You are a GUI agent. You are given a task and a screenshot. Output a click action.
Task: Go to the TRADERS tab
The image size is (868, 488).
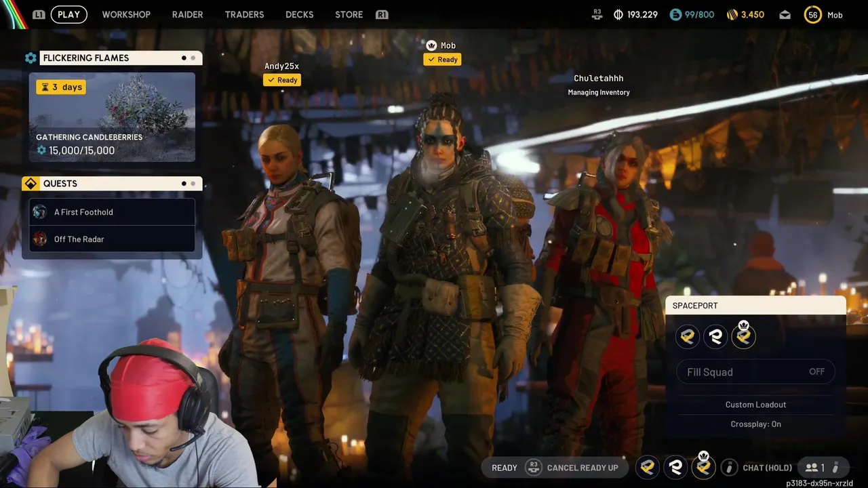[244, 14]
